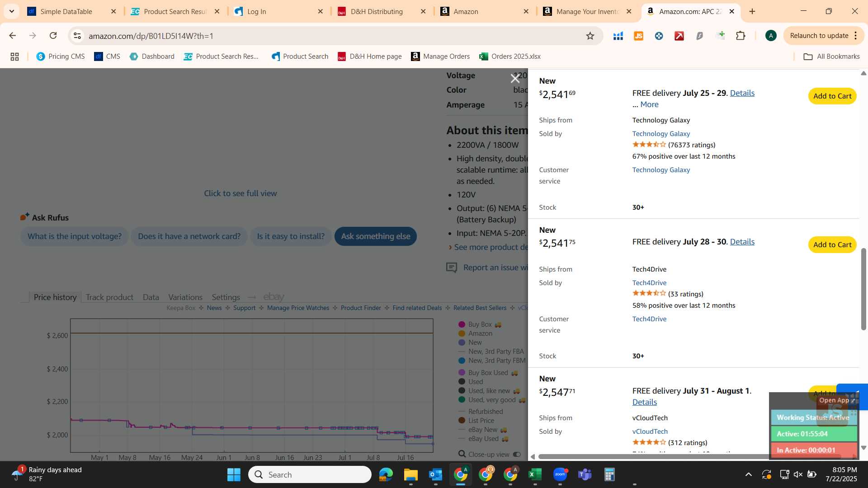
Task: Open Orders 2025.xlsx bookmark
Action: [x=510, y=56]
